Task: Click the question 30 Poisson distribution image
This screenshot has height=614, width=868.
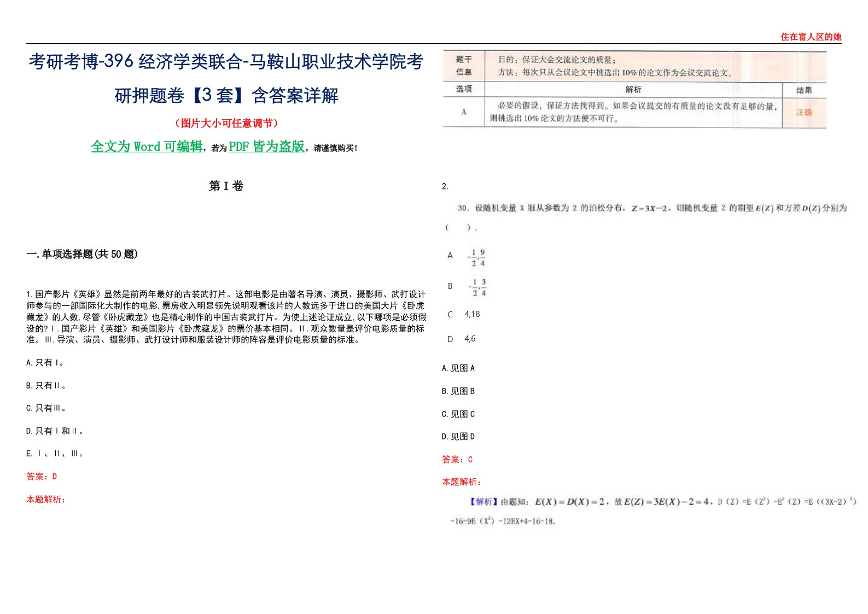Action: point(645,217)
